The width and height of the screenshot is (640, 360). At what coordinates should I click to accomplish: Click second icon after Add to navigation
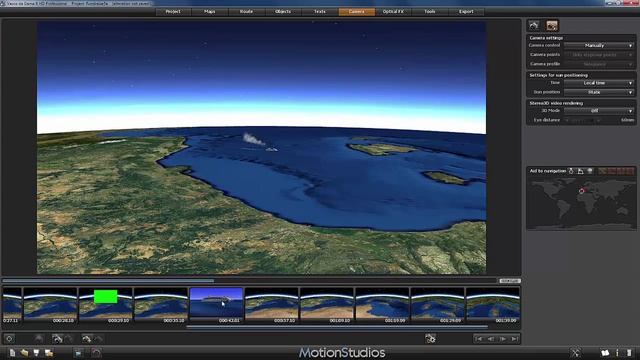(x=580, y=171)
